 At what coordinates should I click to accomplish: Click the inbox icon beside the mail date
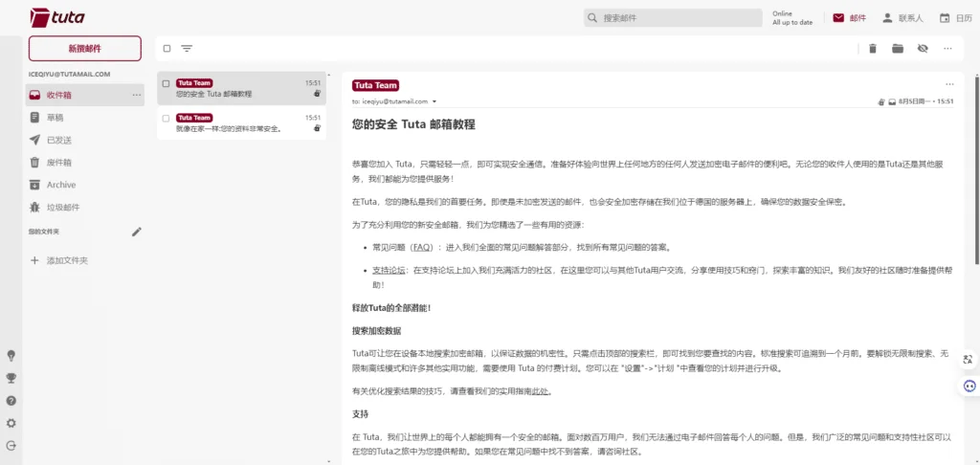click(x=892, y=101)
